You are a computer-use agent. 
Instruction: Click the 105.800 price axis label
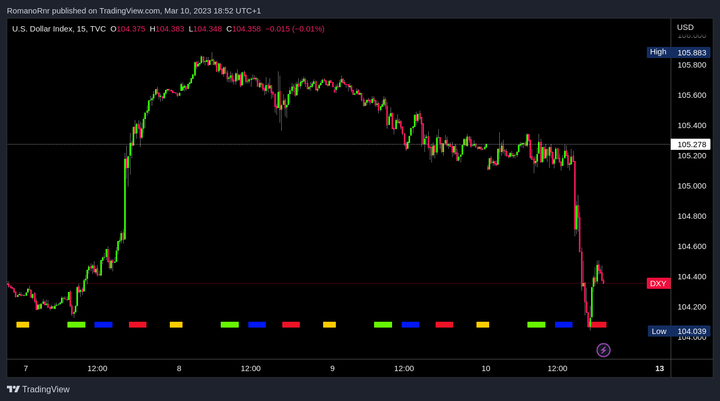pyautogui.click(x=692, y=65)
